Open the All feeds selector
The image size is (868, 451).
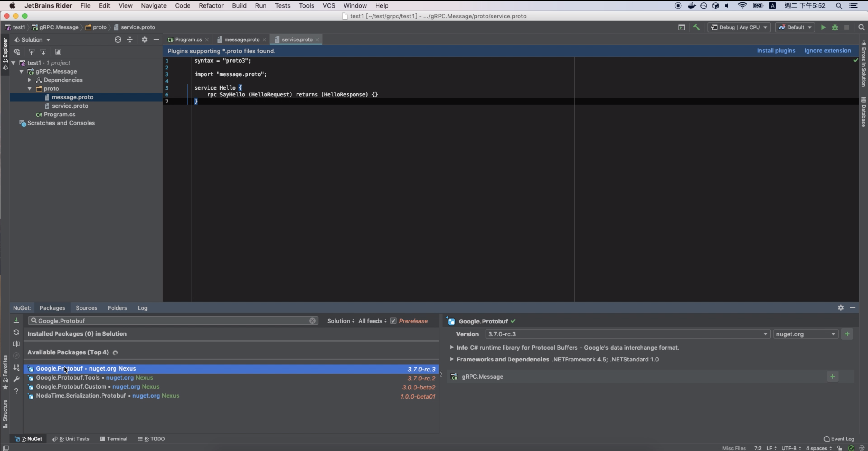point(372,321)
